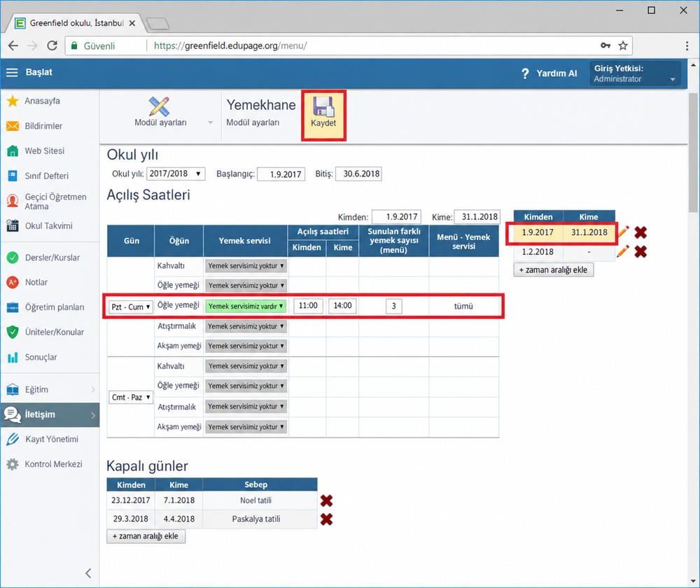Open the hamburger menu next to Başlat
Image resolution: width=700 pixels, height=588 pixels.
(12, 72)
